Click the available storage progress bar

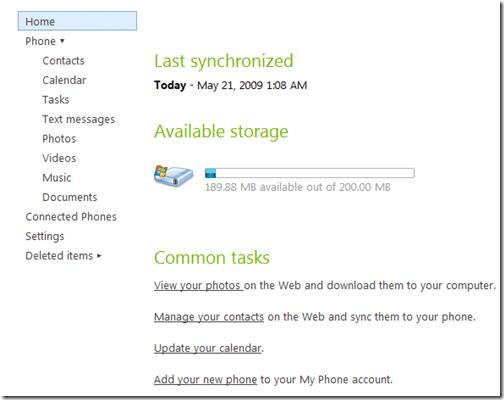click(x=310, y=173)
